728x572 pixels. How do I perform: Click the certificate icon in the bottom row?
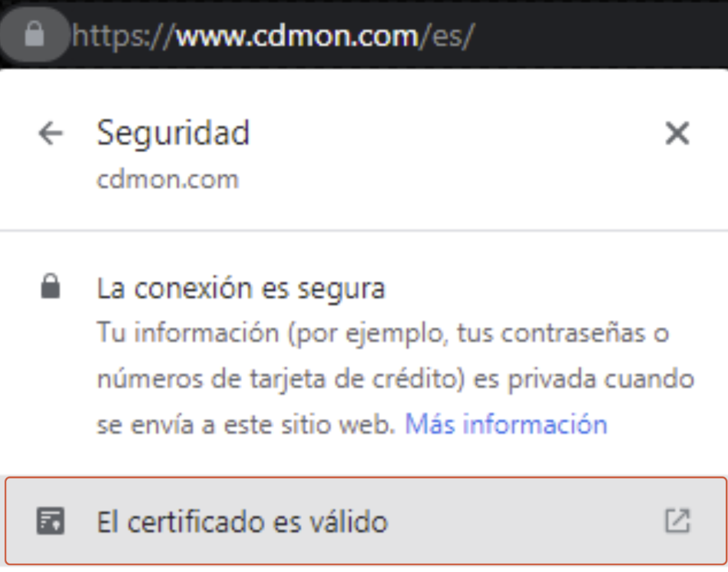pyautogui.click(x=50, y=521)
